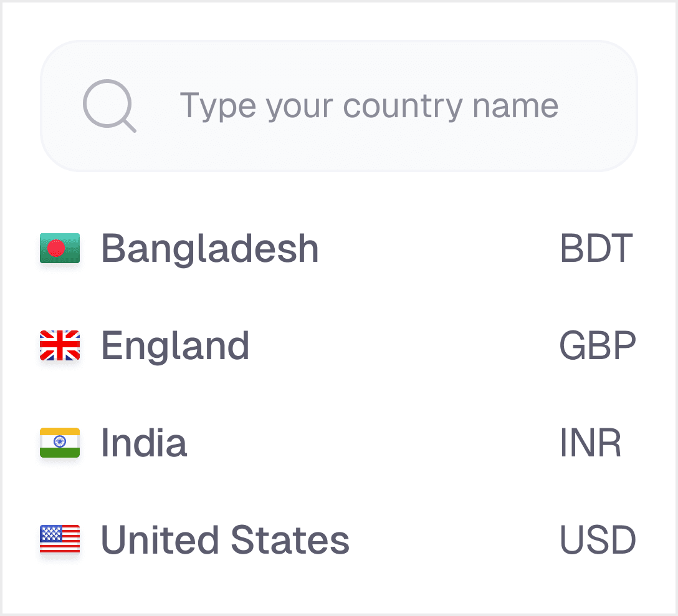678x616 pixels.
Task: Select the England country name
Action: point(175,345)
